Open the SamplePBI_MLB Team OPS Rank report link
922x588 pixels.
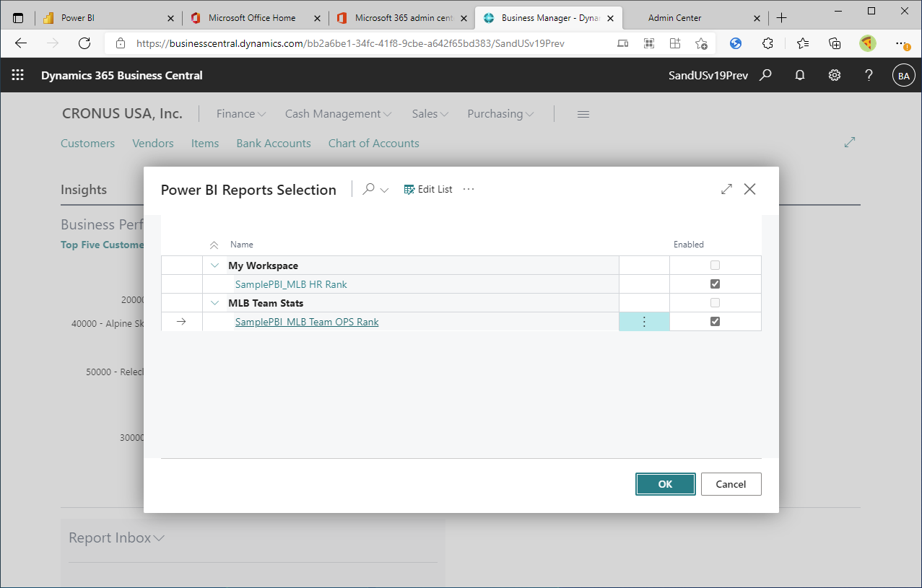pos(306,321)
